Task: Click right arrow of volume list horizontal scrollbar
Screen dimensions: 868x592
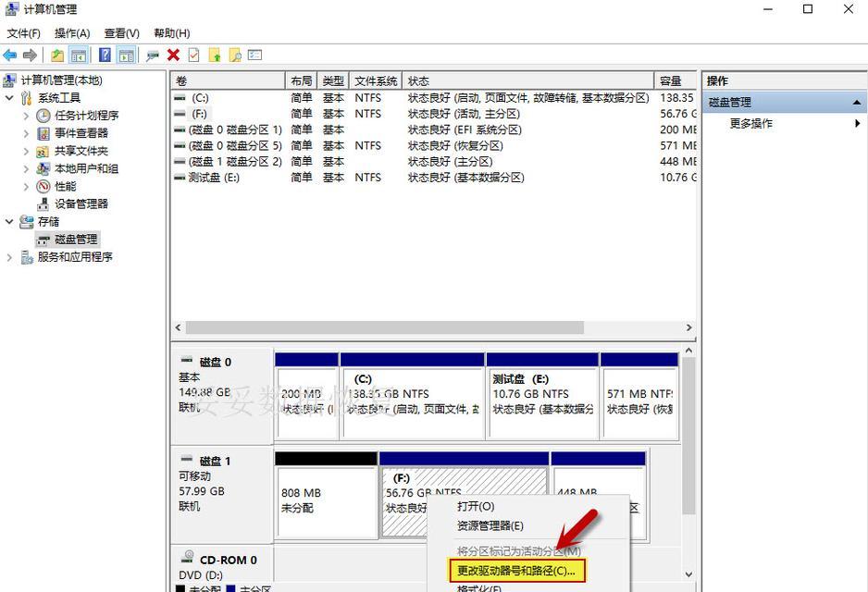Action: point(688,327)
